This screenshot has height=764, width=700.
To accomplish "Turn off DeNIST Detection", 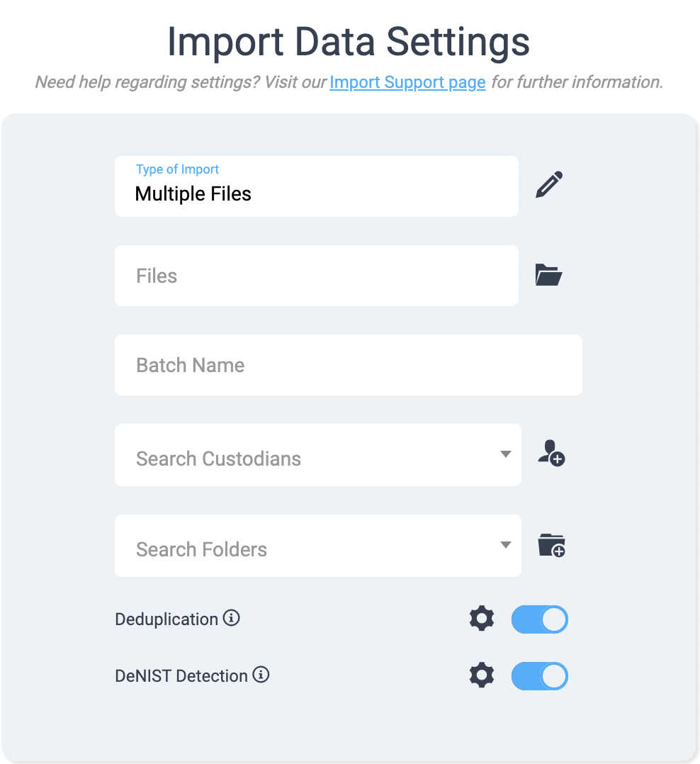I will [539, 675].
